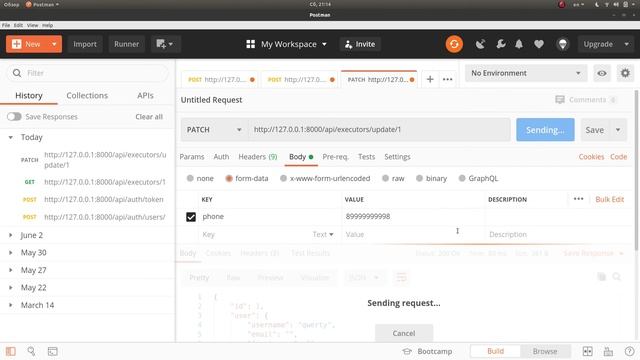Open the Cookies link
The image size is (640, 360).
tap(591, 157)
